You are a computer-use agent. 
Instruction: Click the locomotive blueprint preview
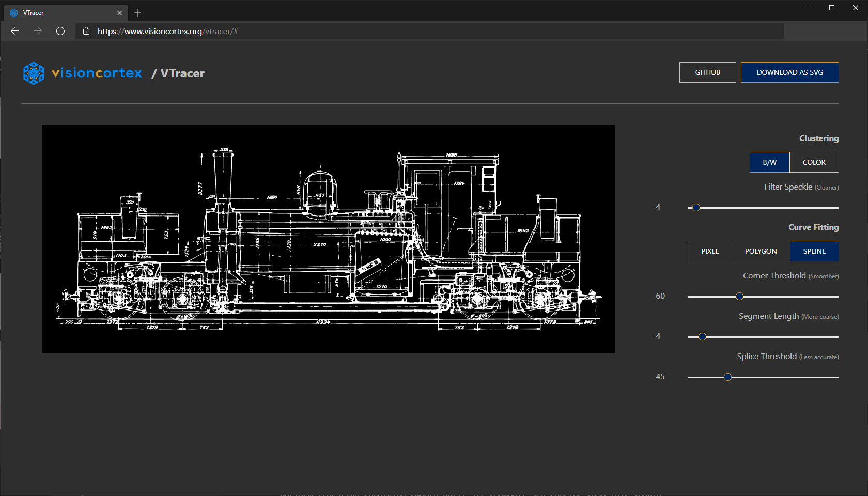(328, 239)
